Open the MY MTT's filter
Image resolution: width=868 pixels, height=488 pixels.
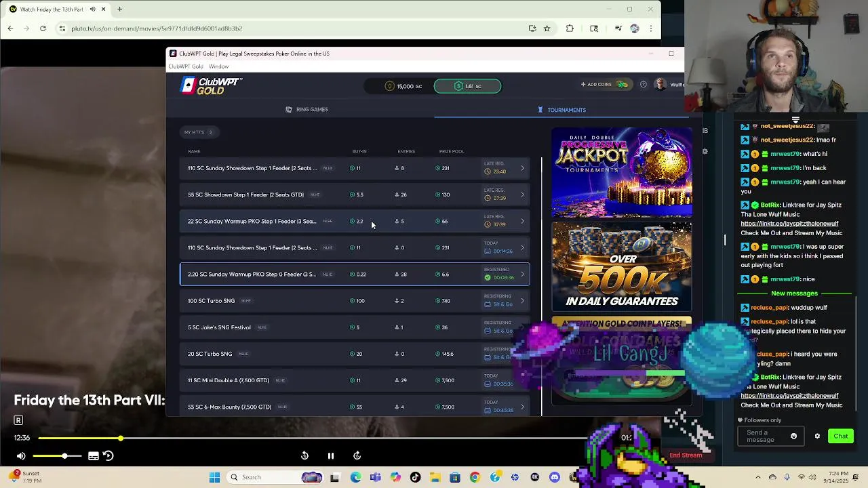click(198, 132)
